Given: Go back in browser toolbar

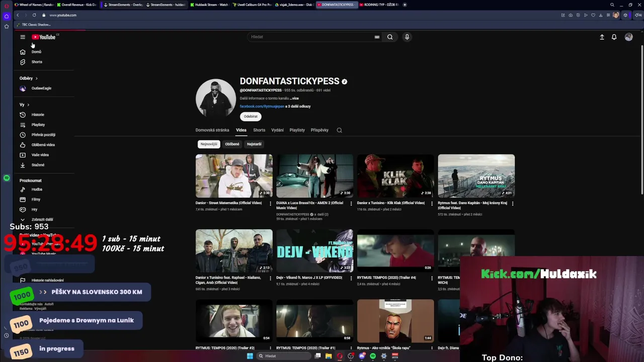Looking at the screenshot, I should click(x=18, y=15).
